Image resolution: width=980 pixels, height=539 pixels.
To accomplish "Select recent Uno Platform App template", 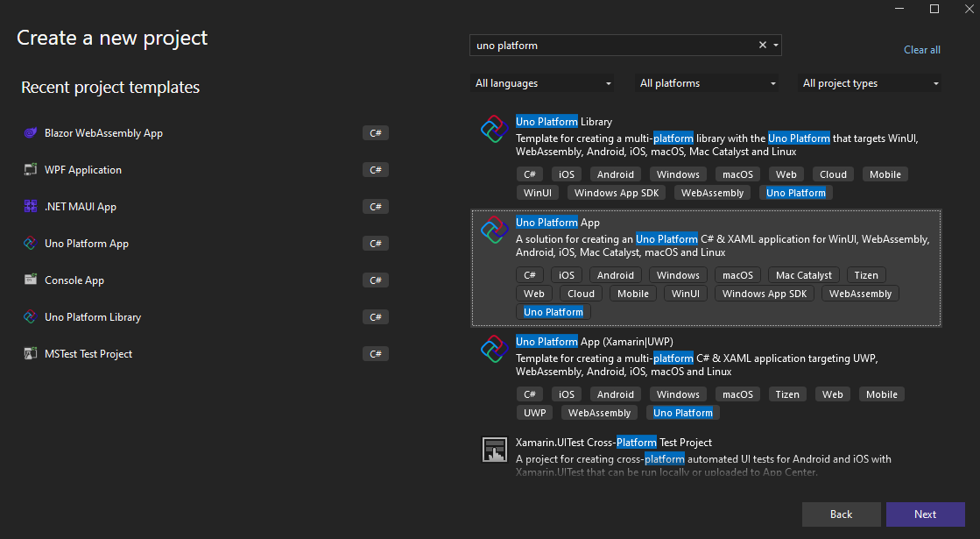I will coord(87,244).
